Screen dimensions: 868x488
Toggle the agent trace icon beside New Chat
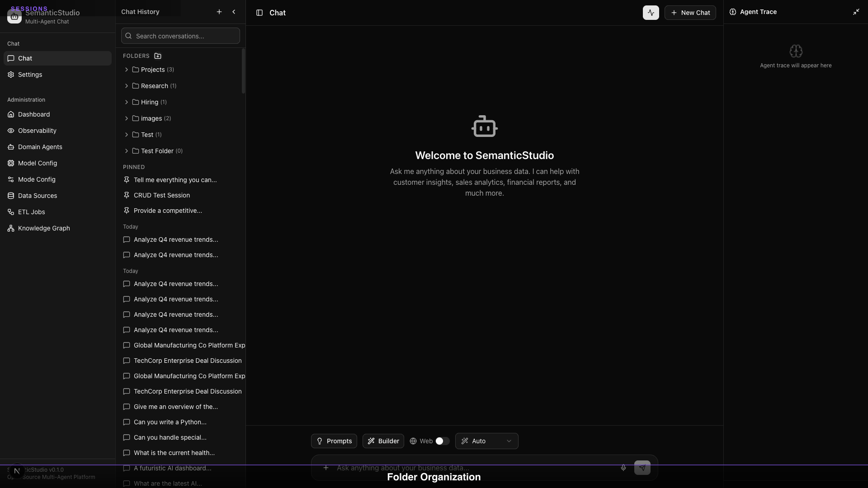[651, 13]
